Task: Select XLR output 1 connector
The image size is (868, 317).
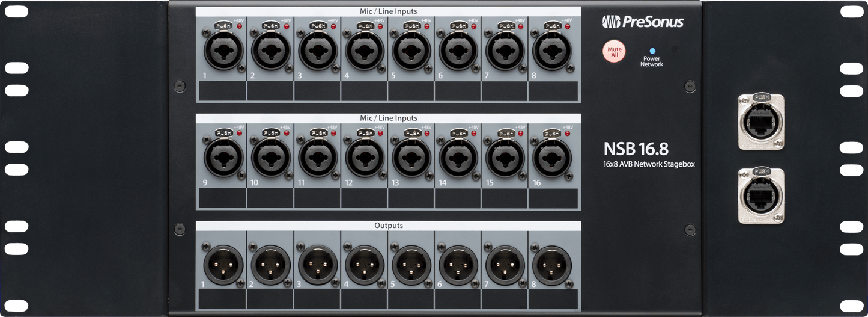Action: tap(223, 265)
